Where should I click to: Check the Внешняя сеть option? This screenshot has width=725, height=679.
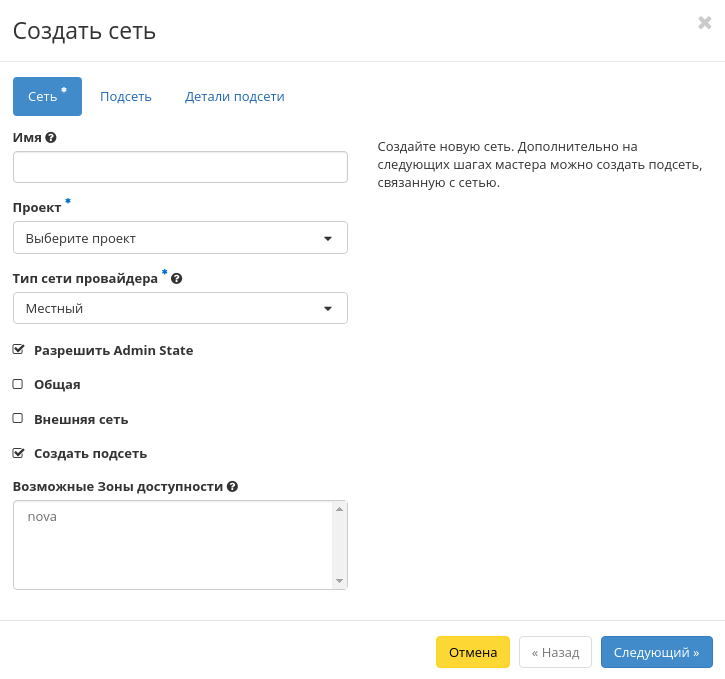point(18,419)
